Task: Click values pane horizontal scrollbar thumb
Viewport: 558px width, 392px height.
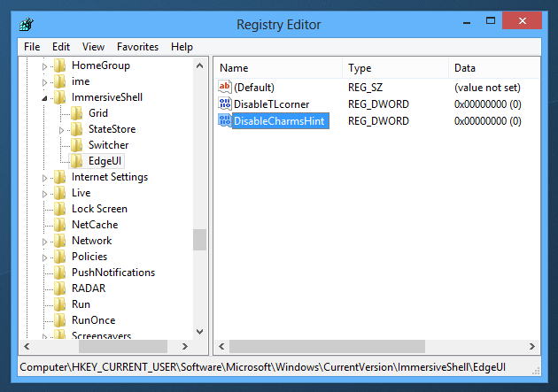Action: pyautogui.click(x=327, y=346)
